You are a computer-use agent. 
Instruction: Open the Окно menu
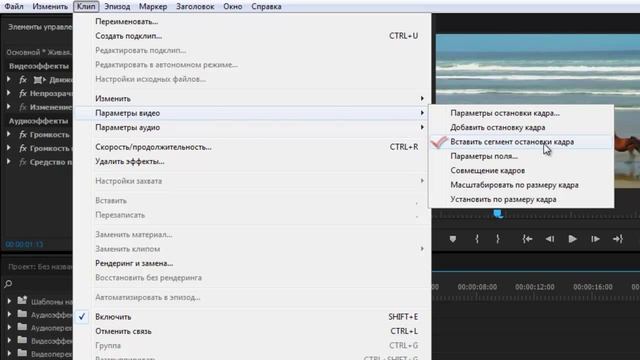click(x=233, y=7)
